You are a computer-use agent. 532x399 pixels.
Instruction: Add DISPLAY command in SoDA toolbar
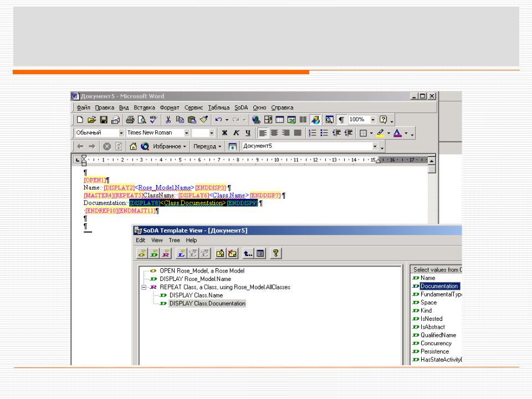pyautogui.click(x=154, y=253)
